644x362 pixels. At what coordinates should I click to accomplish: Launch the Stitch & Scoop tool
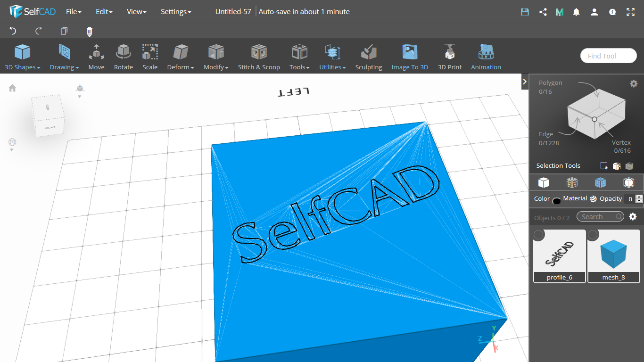[x=259, y=58]
